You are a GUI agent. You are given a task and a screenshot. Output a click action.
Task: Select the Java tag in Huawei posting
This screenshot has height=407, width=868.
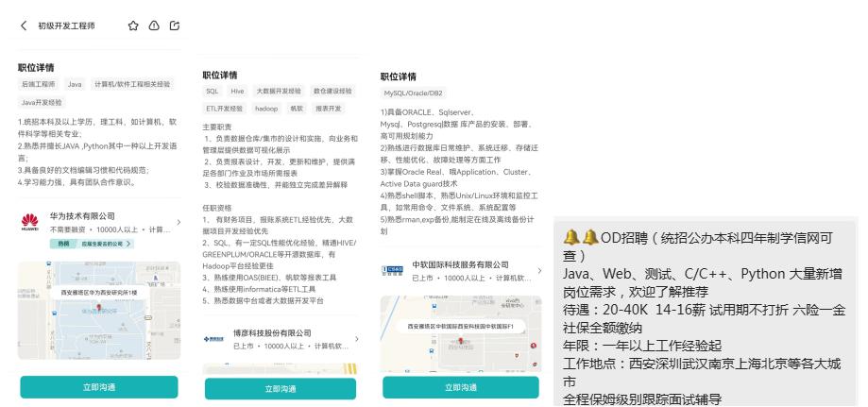click(x=75, y=84)
